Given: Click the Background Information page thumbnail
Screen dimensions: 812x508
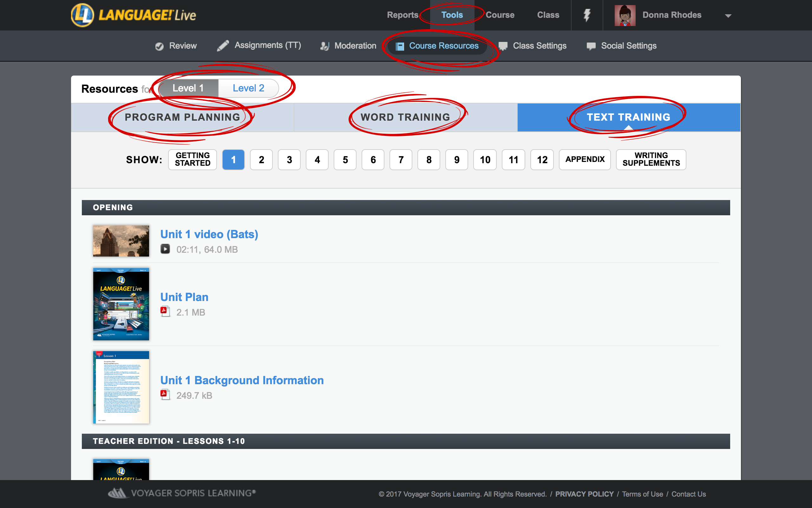Looking at the screenshot, I should [121, 387].
